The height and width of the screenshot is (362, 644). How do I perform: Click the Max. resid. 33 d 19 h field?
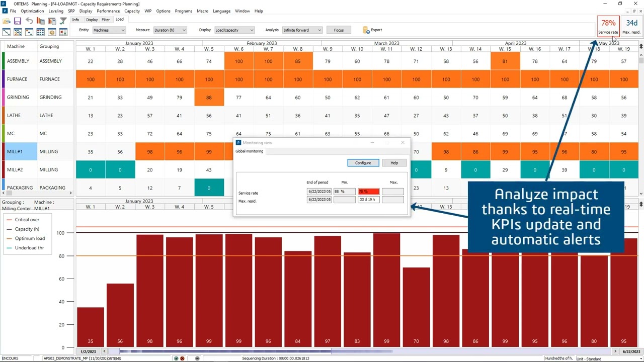point(368,200)
